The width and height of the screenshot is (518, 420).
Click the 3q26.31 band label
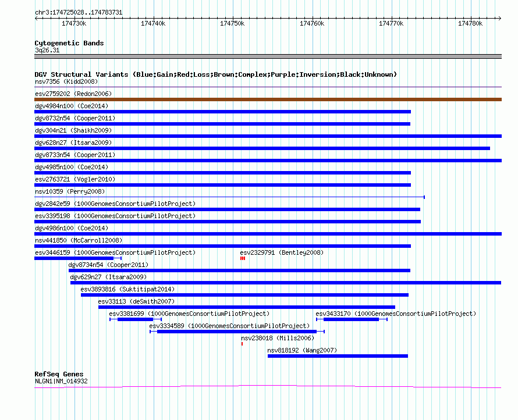[47, 50]
